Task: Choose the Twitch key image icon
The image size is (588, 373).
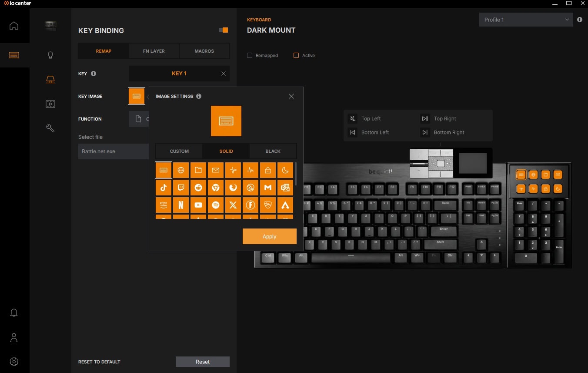Action: coord(181,188)
